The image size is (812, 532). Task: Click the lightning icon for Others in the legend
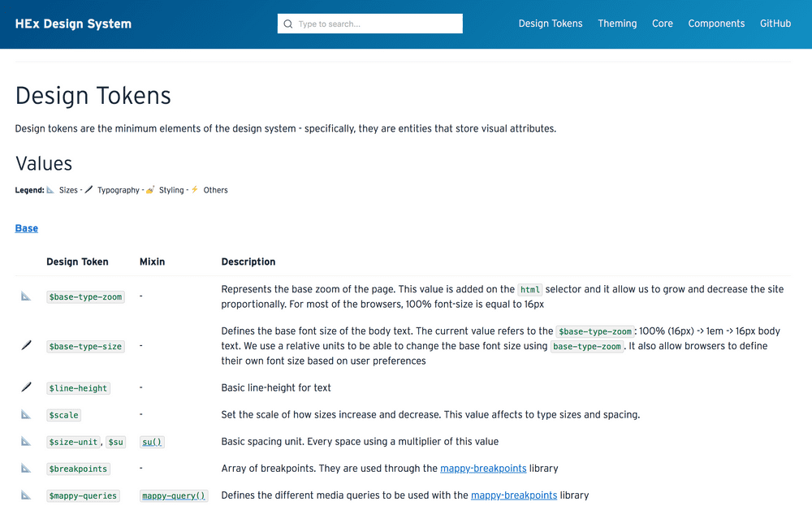(195, 189)
